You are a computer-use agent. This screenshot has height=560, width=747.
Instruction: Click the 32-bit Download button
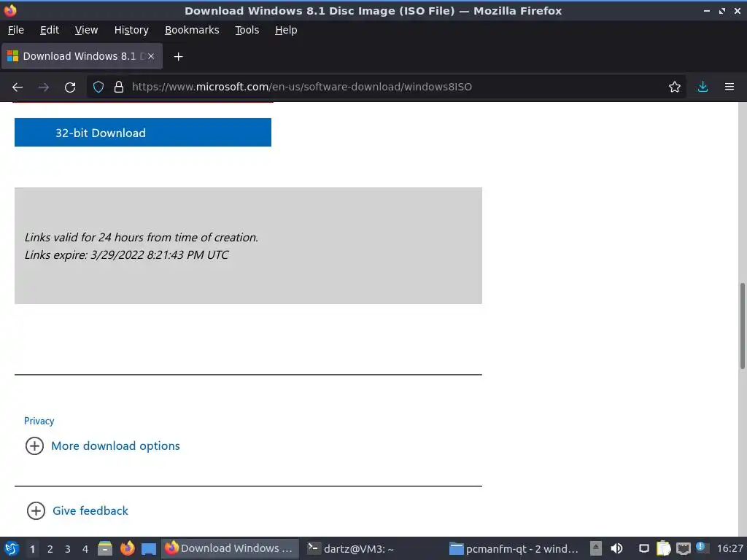[143, 133]
